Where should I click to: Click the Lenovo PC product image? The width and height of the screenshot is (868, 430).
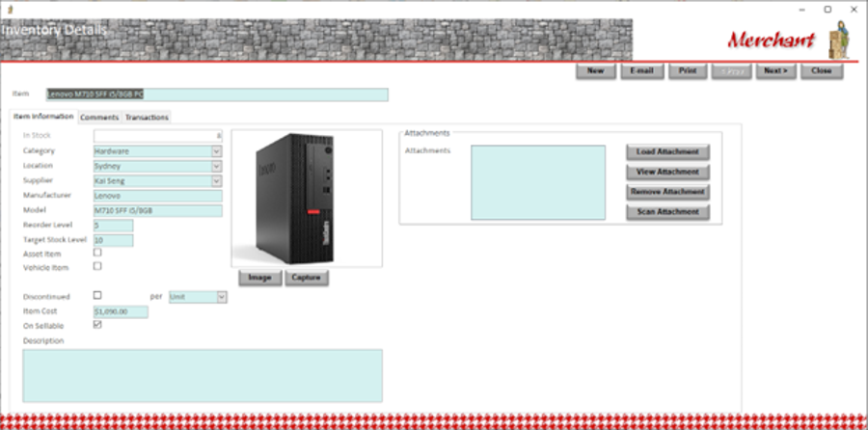click(307, 198)
